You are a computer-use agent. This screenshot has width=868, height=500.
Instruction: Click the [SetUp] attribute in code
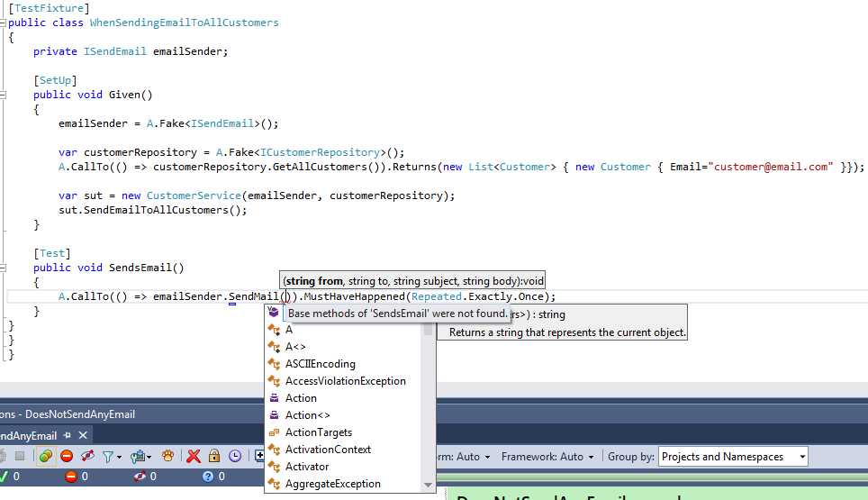tap(55, 80)
